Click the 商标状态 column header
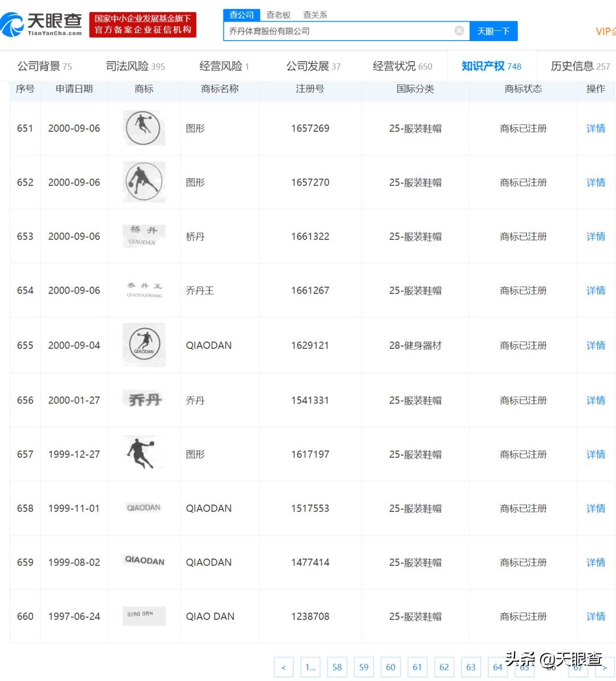616x681 pixels. [523, 88]
